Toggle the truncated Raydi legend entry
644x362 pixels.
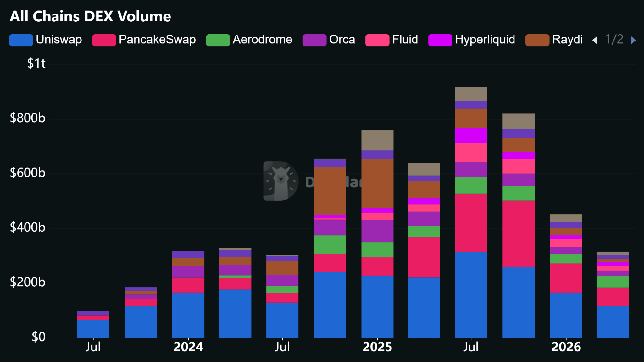[x=554, y=40]
